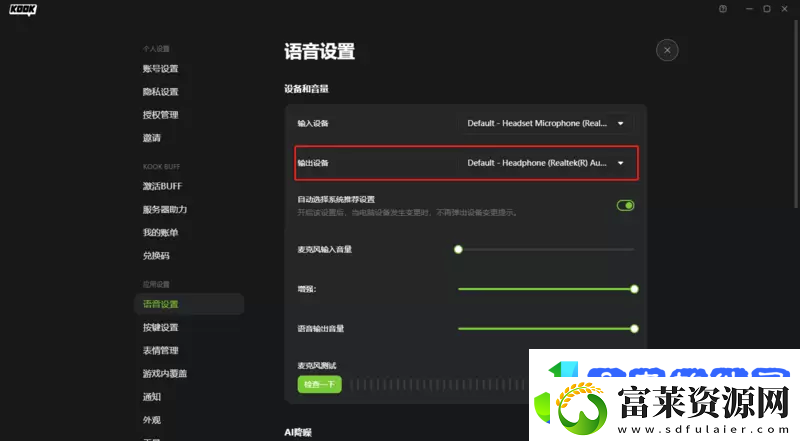
Task: Open the 输入设备 dropdown
Action: 546,123
